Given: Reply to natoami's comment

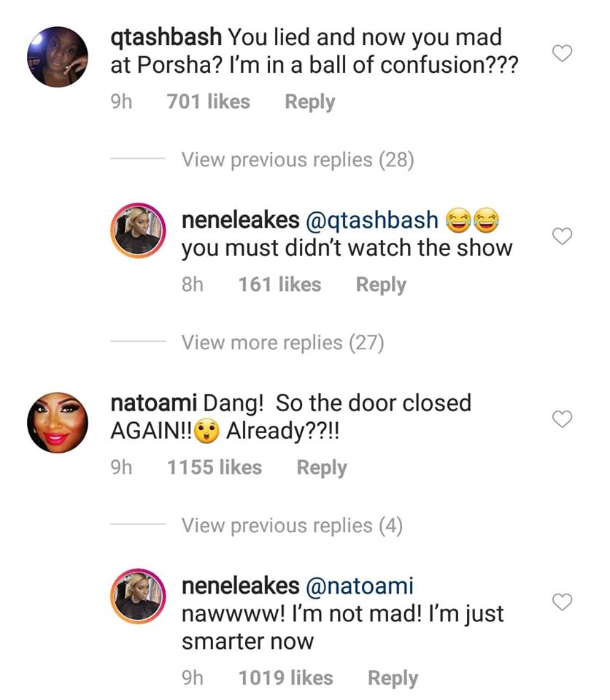Looking at the screenshot, I should tap(321, 467).
